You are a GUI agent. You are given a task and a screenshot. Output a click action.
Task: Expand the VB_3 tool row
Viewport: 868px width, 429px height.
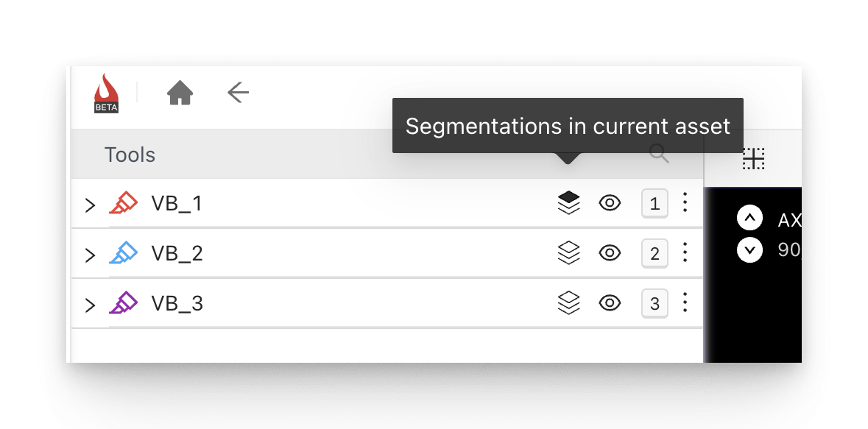90,305
